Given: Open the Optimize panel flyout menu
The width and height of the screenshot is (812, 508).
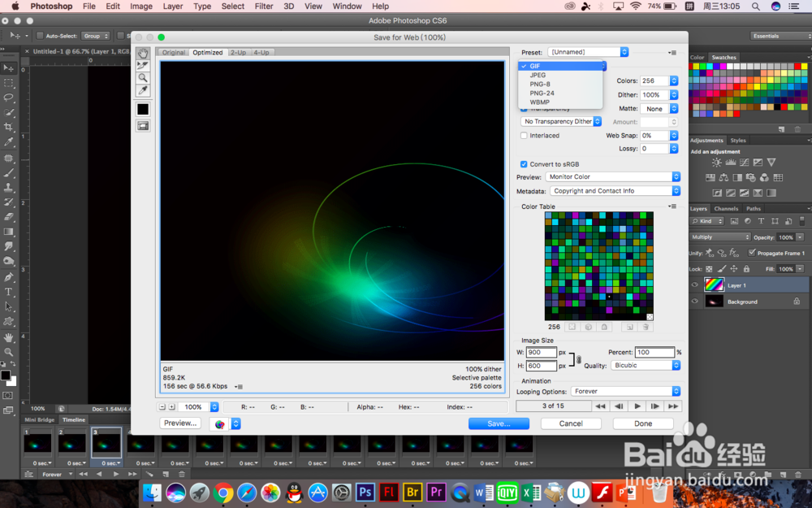Looking at the screenshot, I should tap(672, 52).
